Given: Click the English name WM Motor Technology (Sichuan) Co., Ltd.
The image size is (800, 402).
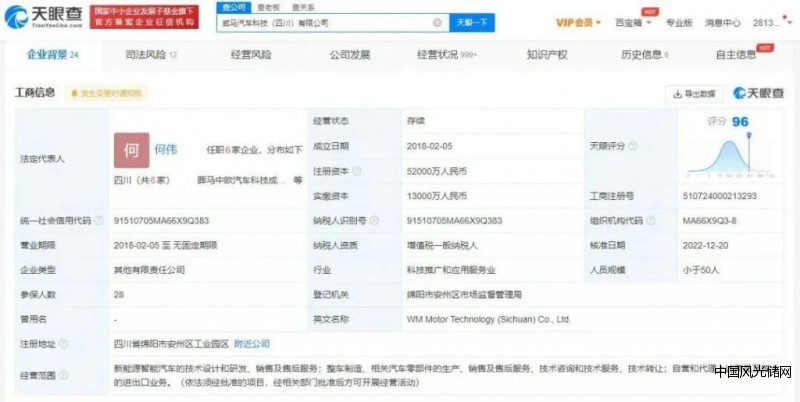Looking at the screenshot, I should click(x=488, y=319).
